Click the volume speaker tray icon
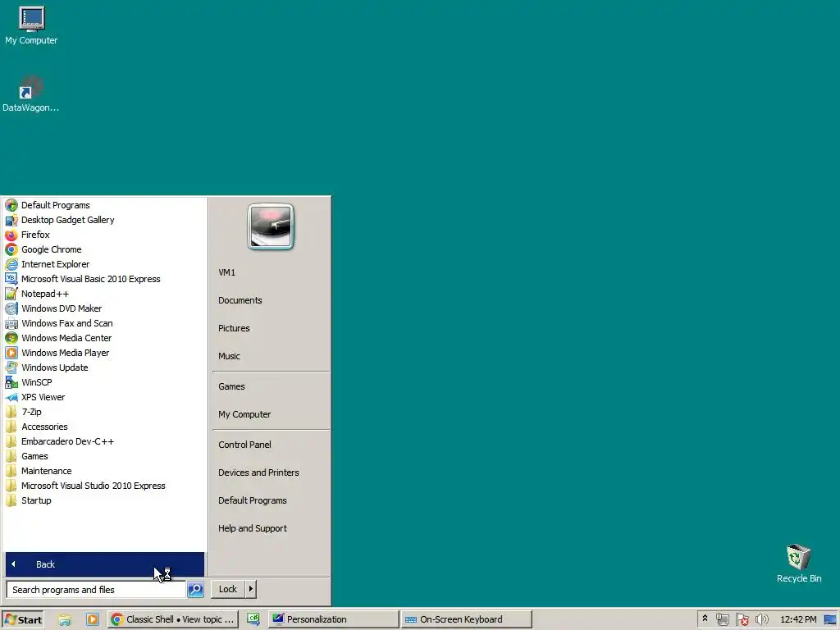Screen dimensions: 840x630 click(761, 620)
